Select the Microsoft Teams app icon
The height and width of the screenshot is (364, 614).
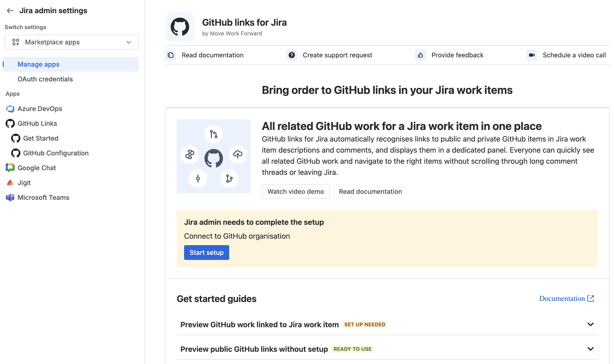click(x=10, y=197)
